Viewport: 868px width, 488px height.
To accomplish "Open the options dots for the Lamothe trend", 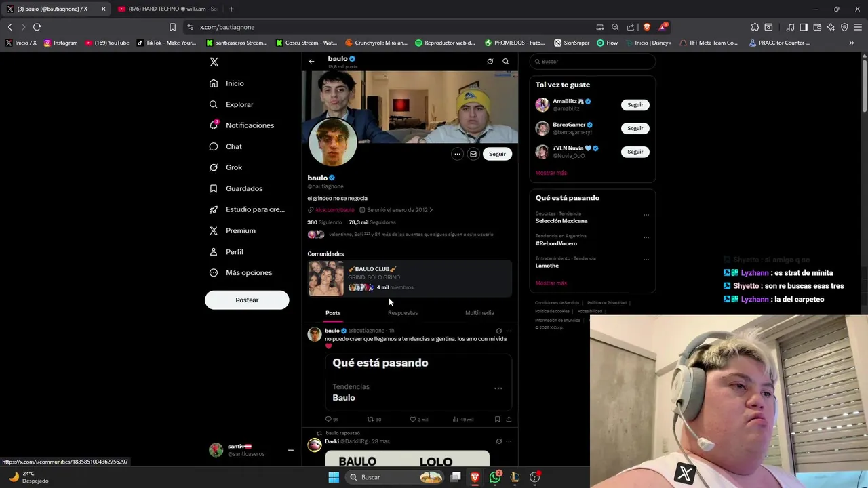I will tap(646, 260).
